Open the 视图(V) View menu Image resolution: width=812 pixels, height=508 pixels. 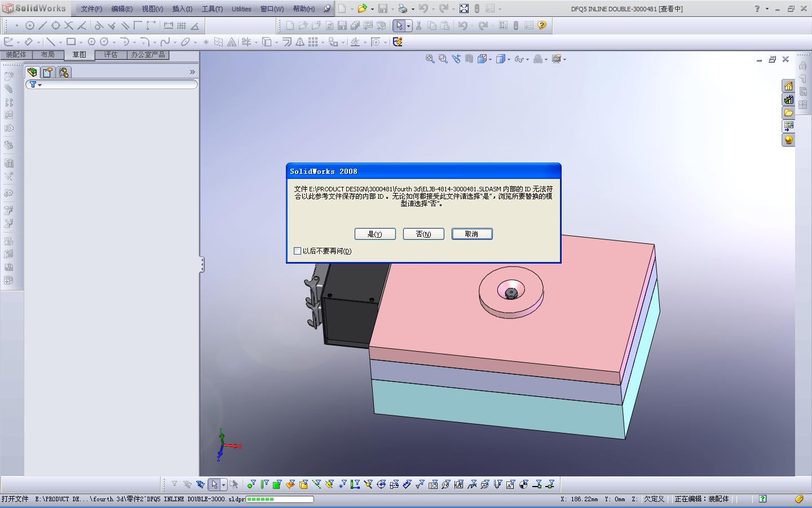[x=152, y=8]
